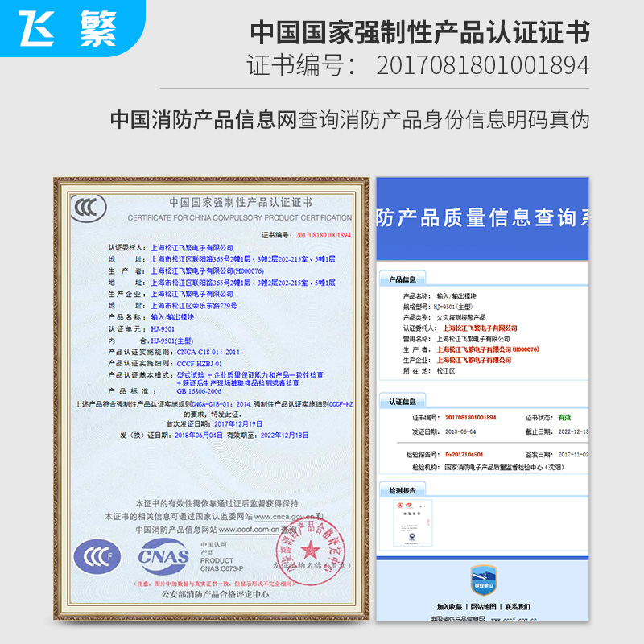
Task: Click the 联系我们 link
Action: 518,607
